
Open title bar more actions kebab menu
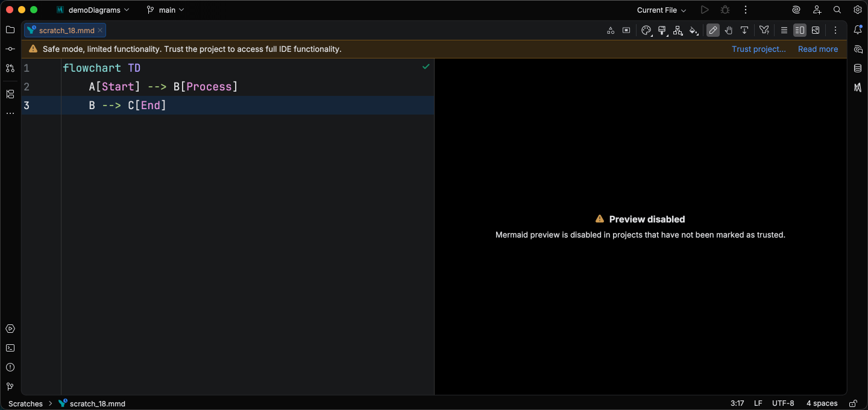746,10
